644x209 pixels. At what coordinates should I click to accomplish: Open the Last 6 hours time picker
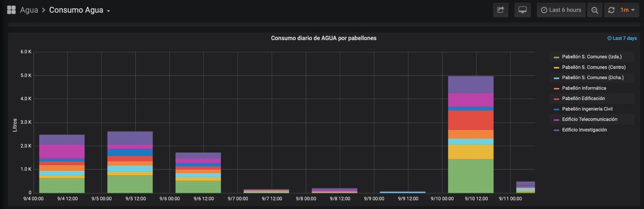pos(561,10)
